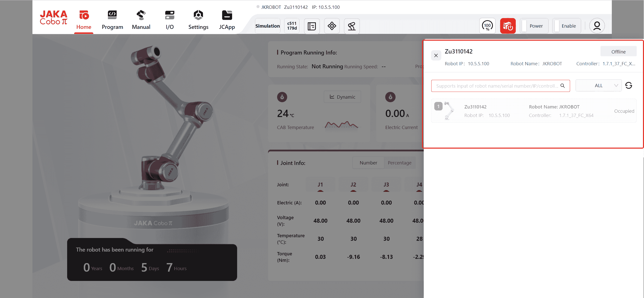Click the 100% speed gauge icon
Image resolution: width=644 pixels, height=298 pixels.
pyautogui.click(x=487, y=26)
